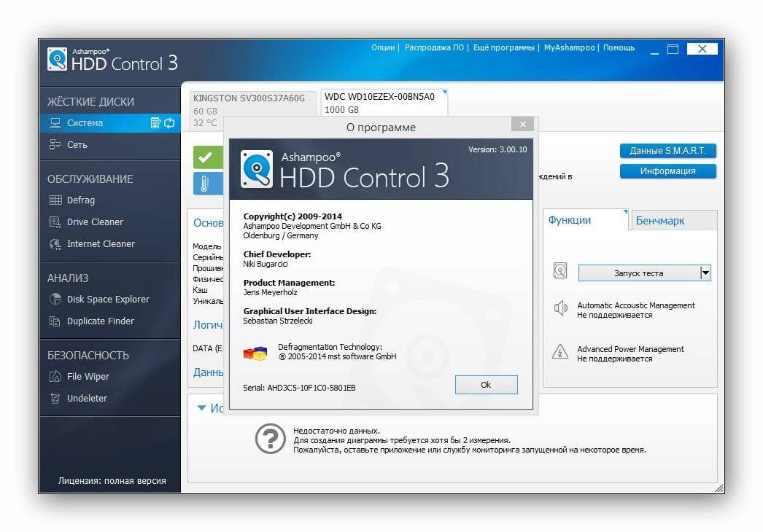Image resolution: width=763 pixels, height=532 pixels.
Task: Select Сеть in the sidebar
Action: pos(110,144)
